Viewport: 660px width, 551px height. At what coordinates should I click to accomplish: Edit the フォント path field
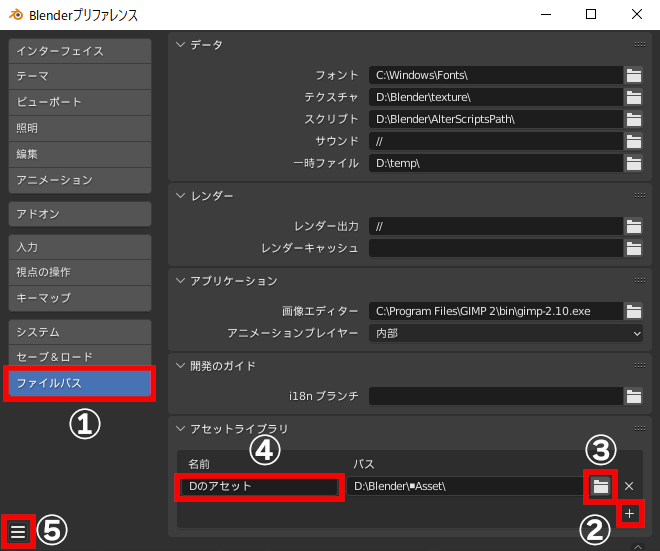point(496,75)
